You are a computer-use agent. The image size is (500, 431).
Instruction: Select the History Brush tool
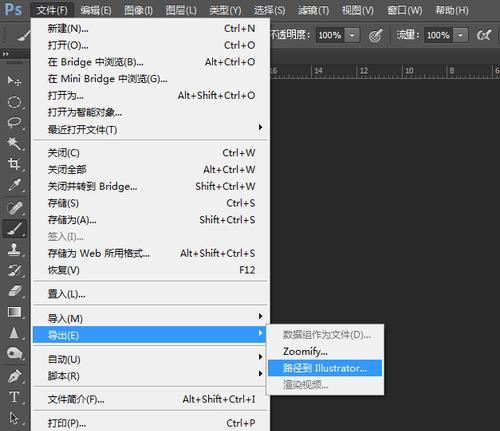point(14,270)
